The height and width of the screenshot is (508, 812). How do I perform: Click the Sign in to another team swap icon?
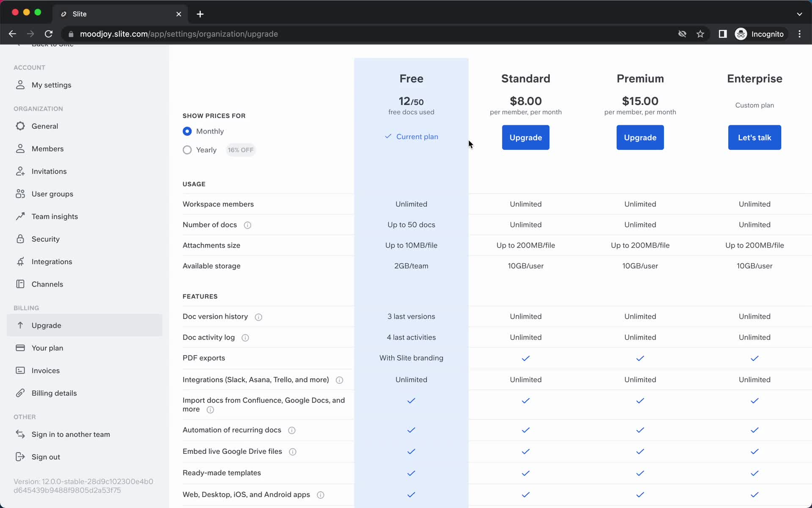coord(20,434)
